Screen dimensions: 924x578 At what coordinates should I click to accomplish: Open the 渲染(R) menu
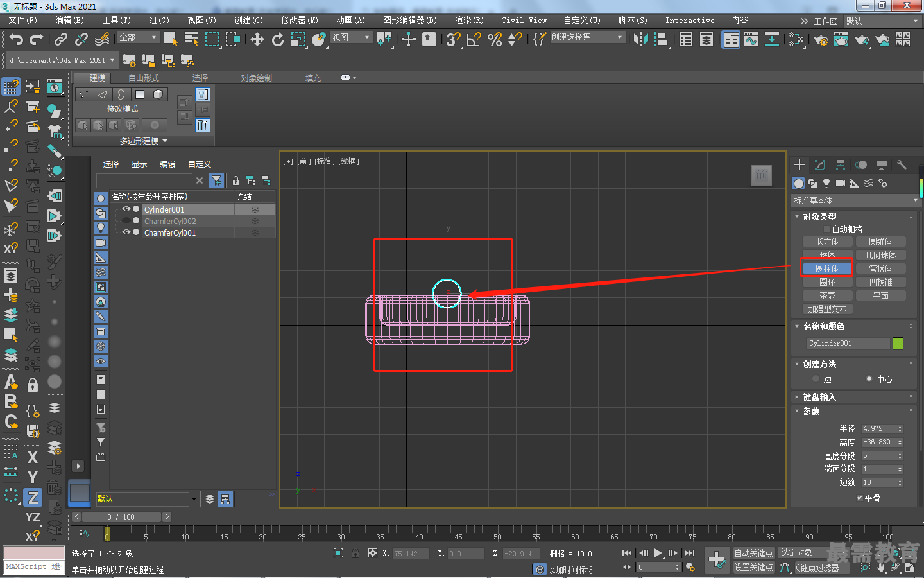point(469,21)
